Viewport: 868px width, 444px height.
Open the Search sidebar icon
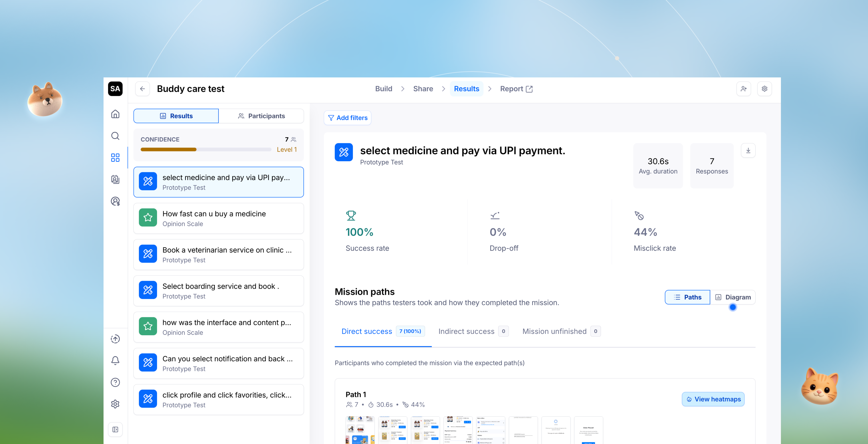[115, 136]
